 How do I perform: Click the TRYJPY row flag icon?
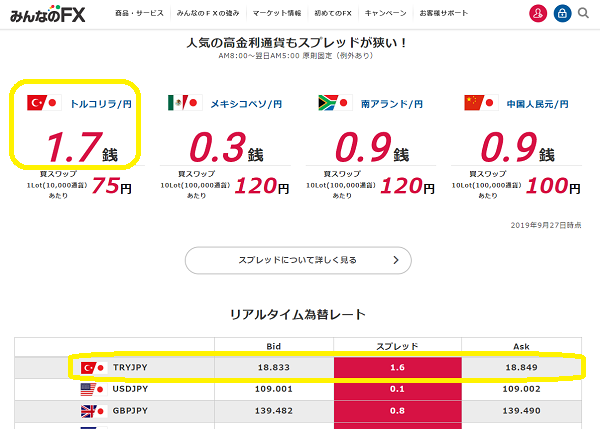click(x=94, y=368)
